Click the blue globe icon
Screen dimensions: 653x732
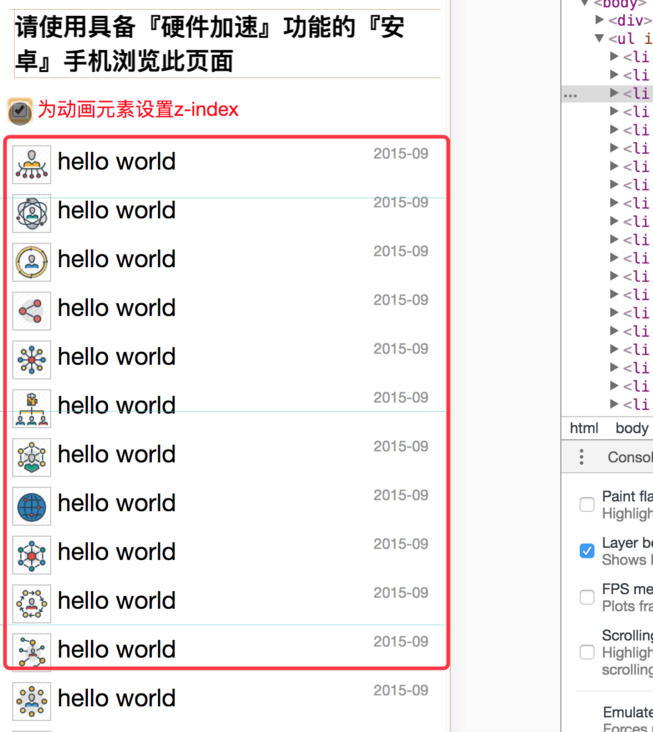click(x=31, y=506)
